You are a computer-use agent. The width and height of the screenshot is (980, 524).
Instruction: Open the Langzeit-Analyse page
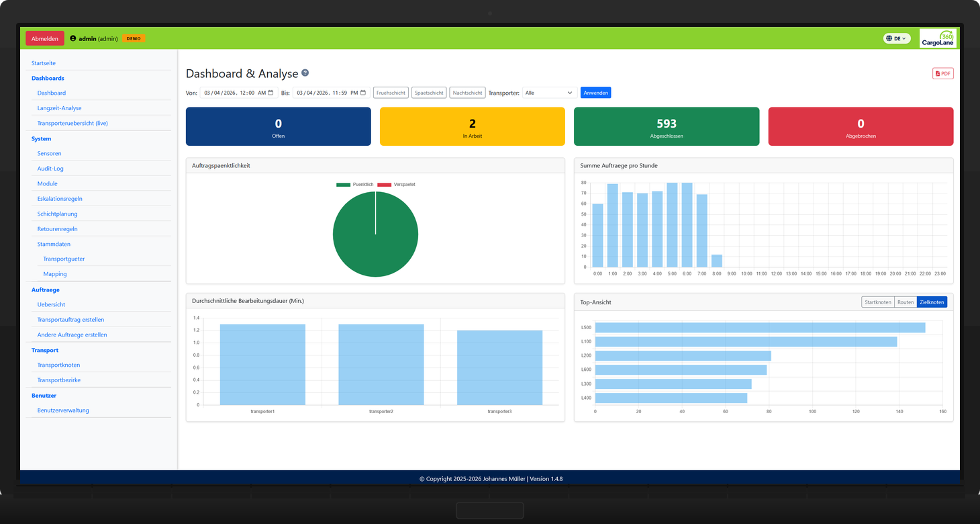tap(59, 107)
